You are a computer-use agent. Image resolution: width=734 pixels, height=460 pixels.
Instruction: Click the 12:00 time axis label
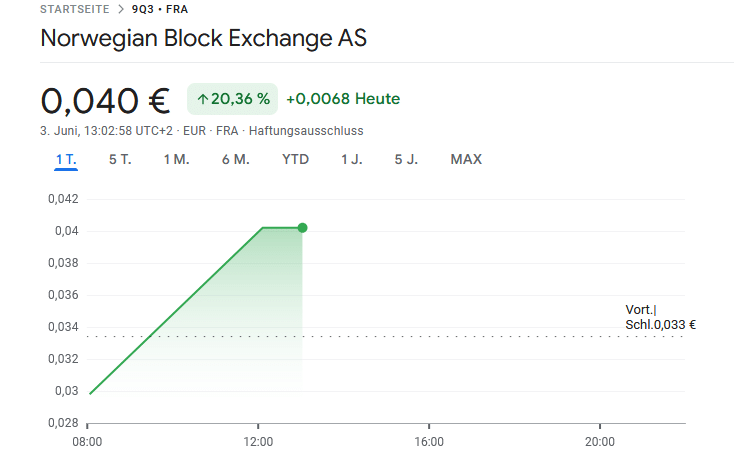pos(258,441)
